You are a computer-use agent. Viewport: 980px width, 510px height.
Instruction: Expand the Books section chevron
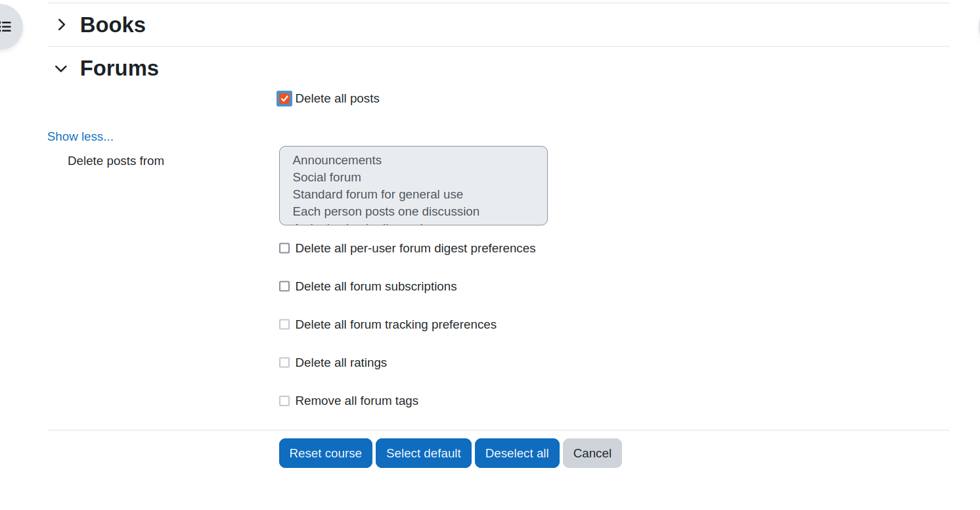pos(62,25)
